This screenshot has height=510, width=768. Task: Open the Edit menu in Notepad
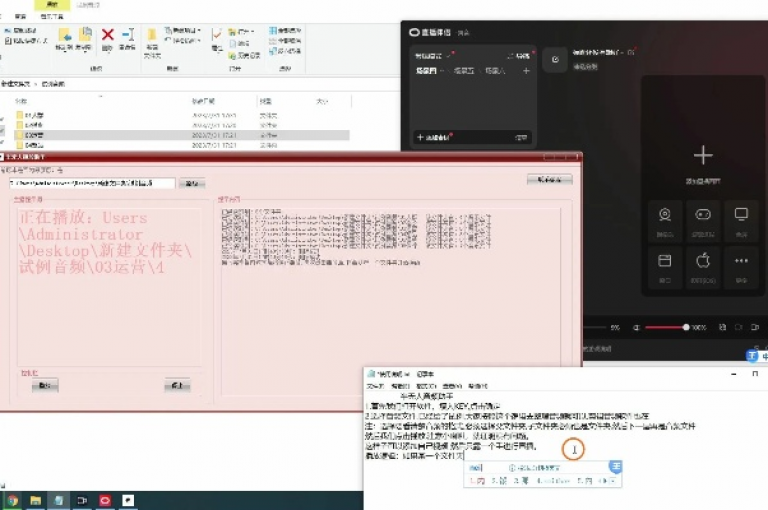pyautogui.click(x=400, y=387)
